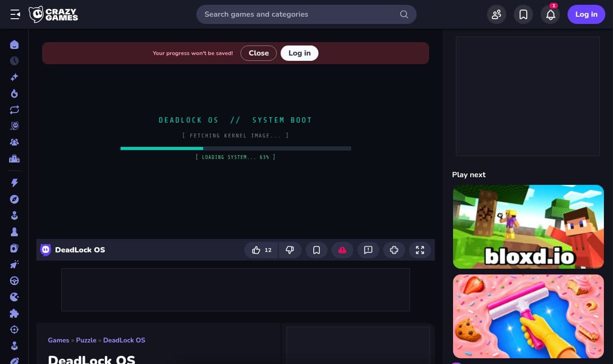Click the DeadLock OS title in game bar
The width and height of the screenshot is (613, 364).
click(80, 250)
